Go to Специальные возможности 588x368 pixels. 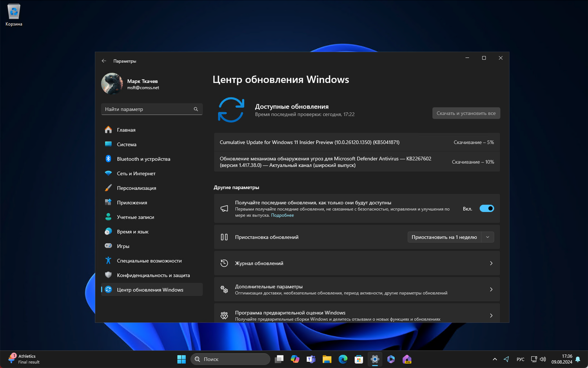click(152, 261)
